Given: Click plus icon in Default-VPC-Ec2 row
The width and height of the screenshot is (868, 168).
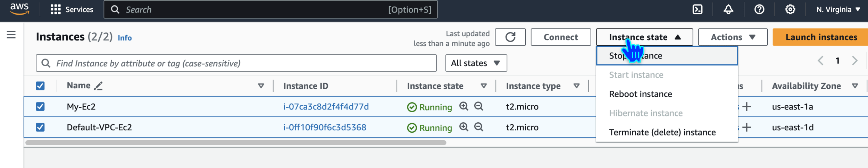Looking at the screenshot, I should click(x=746, y=127).
